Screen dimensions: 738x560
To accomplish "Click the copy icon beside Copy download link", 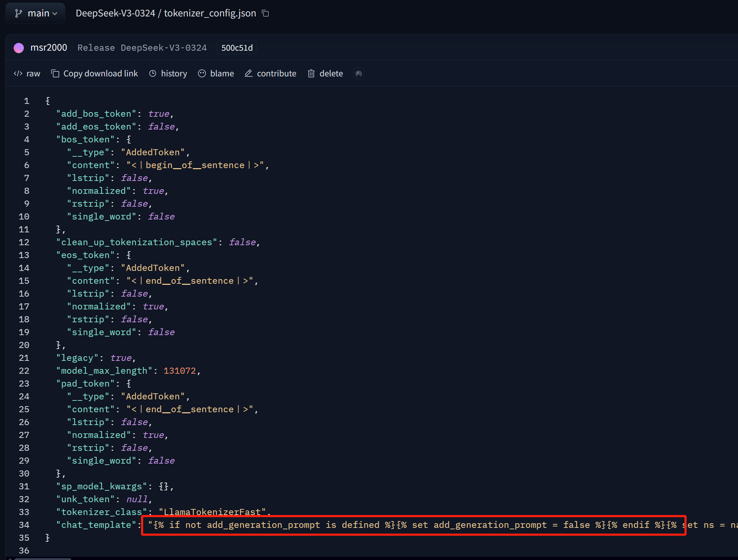I will tap(55, 74).
